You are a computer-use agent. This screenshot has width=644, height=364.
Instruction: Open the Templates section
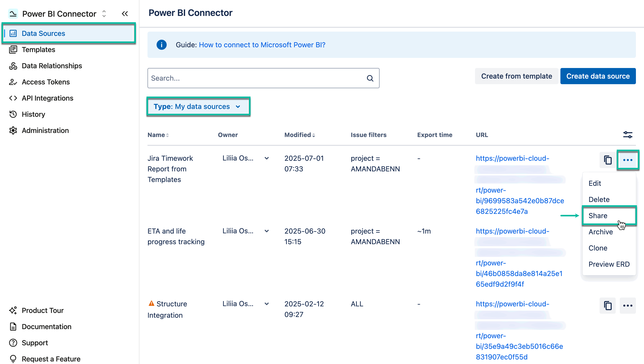click(x=38, y=50)
